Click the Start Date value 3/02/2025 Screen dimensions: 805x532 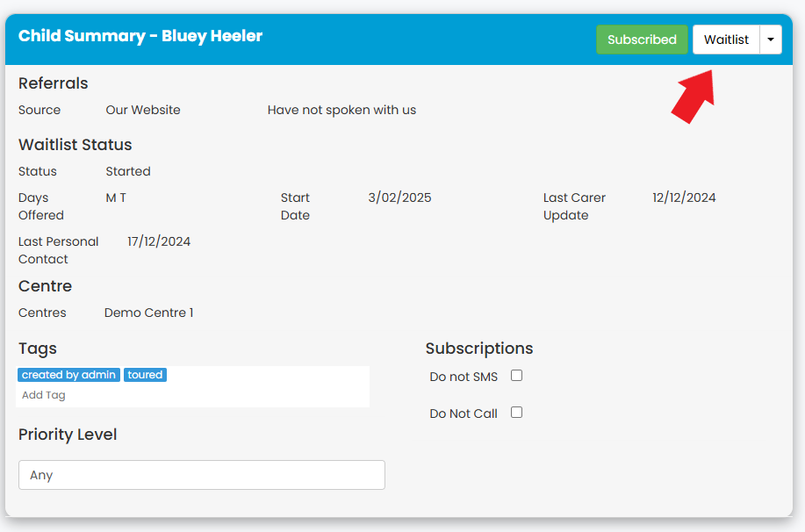[399, 198]
